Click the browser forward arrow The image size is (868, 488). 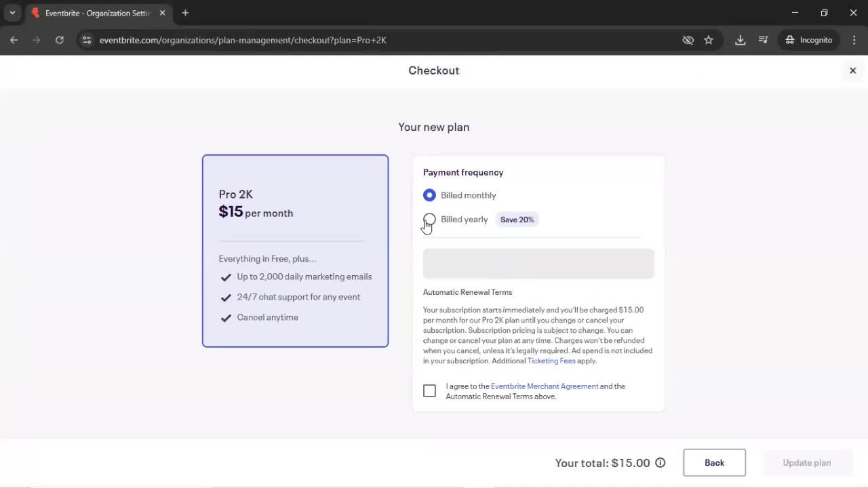click(37, 40)
